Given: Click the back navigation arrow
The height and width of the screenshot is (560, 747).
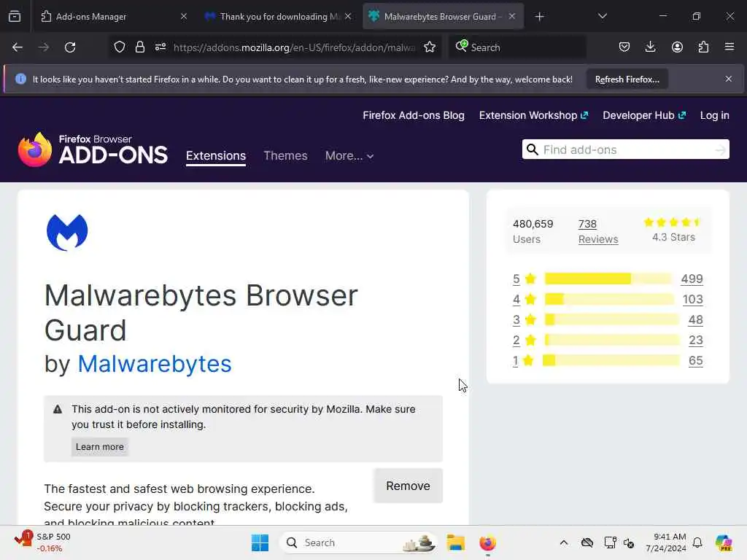Looking at the screenshot, I should point(18,47).
